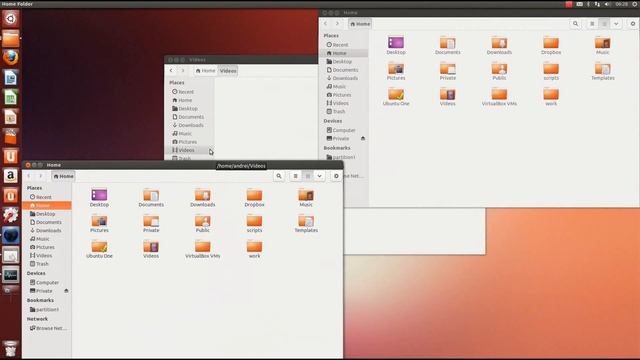Open Dropbox folder in back Home window
The image size is (640, 360).
click(551, 45)
